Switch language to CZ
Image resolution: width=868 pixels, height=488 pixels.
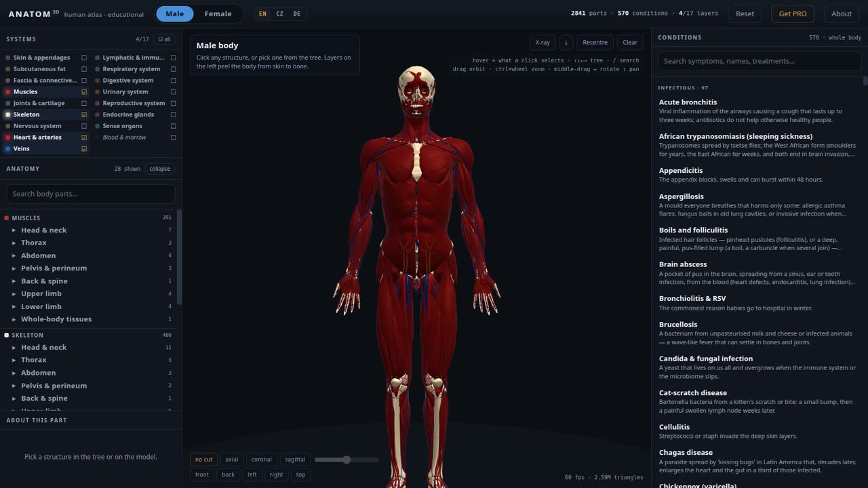click(279, 14)
